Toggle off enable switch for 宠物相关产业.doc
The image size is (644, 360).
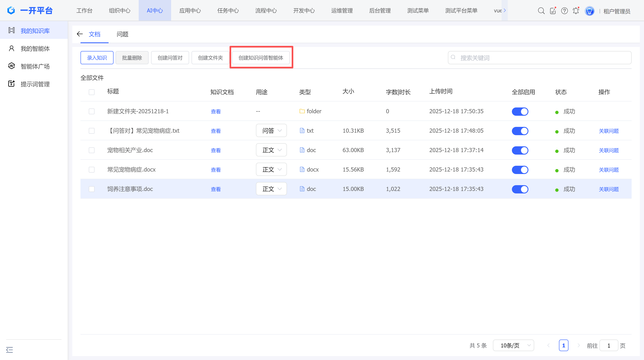click(520, 150)
